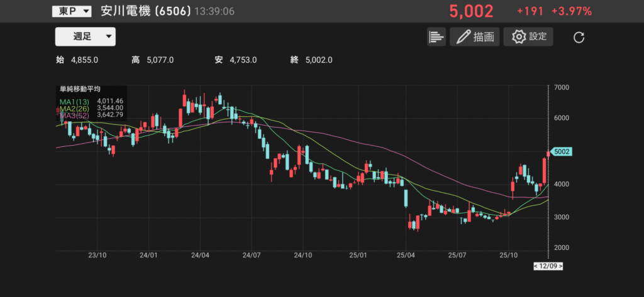The image size is (644, 297).
Task: Click the 24/04 date axis label
Action: [x=199, y=256]
